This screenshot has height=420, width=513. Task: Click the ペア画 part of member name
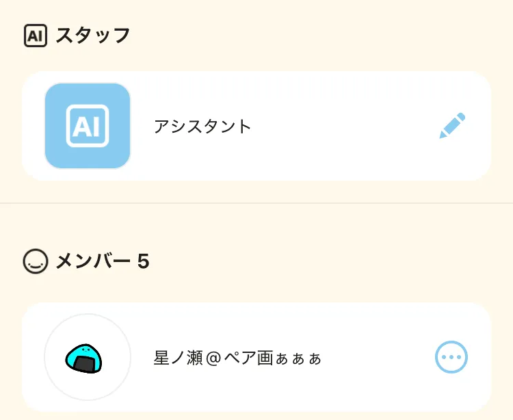[x=248, y=358]
